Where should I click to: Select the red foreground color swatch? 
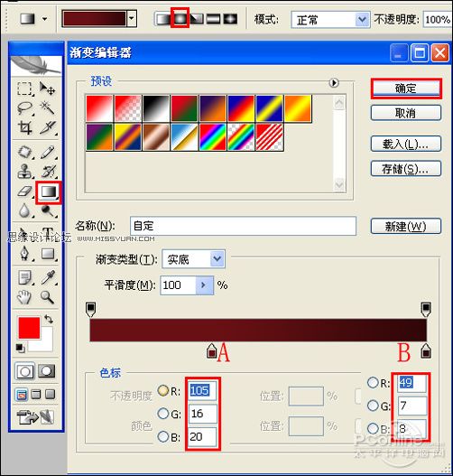[29, 328]
